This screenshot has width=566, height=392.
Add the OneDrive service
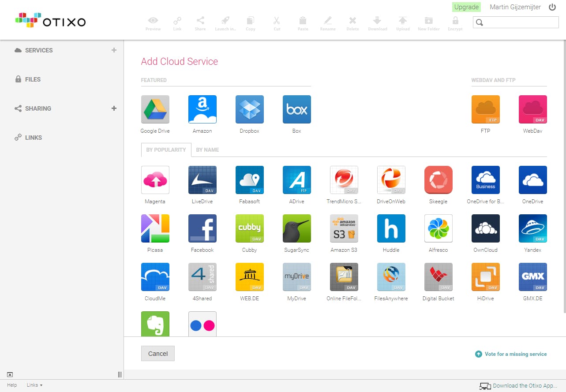pos(532,180)
